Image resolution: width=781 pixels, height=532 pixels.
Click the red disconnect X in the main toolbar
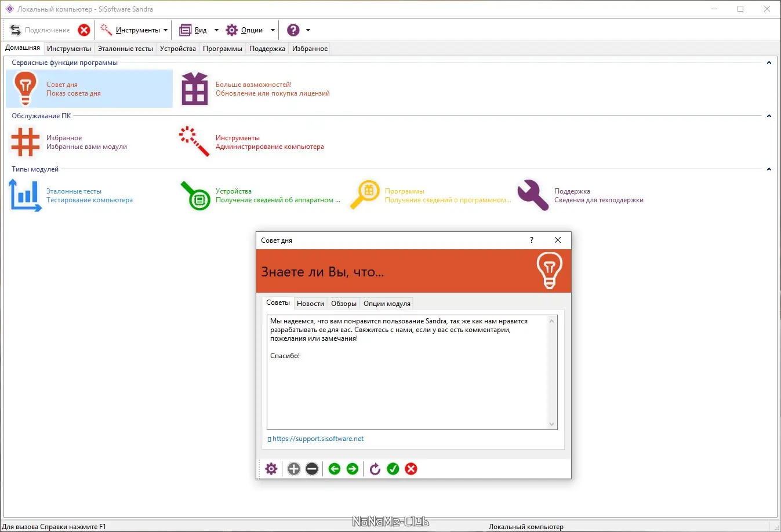84,30
